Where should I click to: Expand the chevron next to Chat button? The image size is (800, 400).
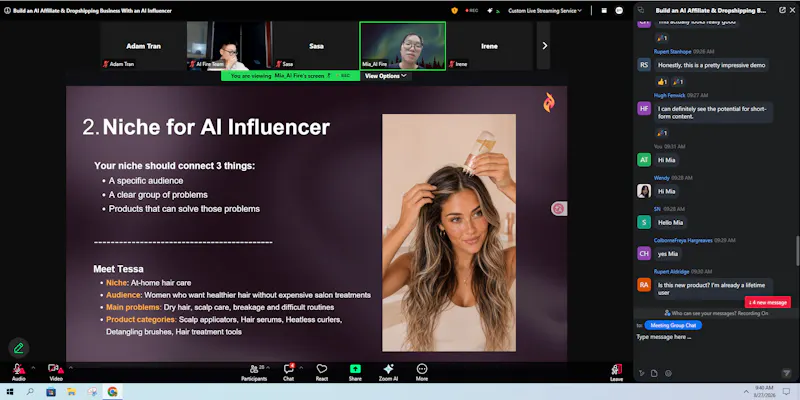click(301, 367)
